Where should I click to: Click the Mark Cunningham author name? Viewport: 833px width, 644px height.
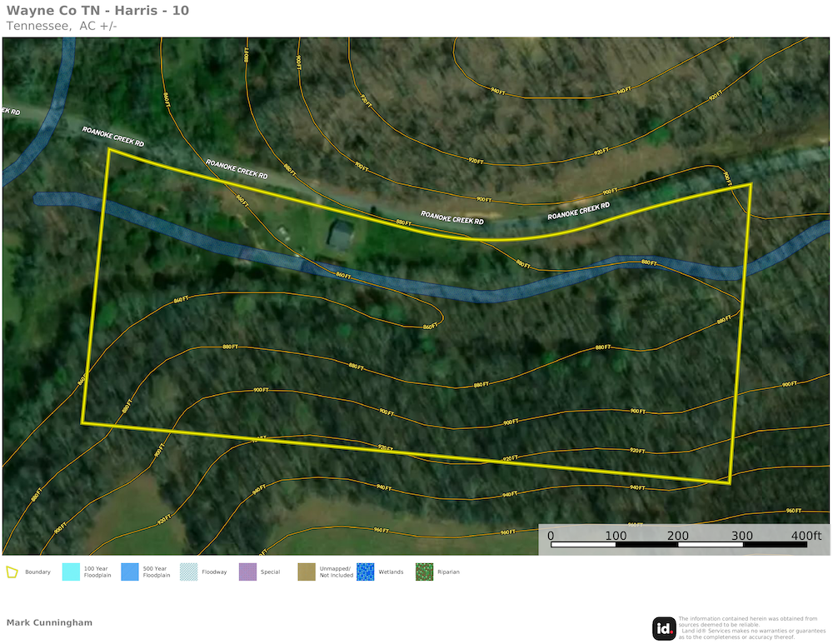tap(49, 622)
